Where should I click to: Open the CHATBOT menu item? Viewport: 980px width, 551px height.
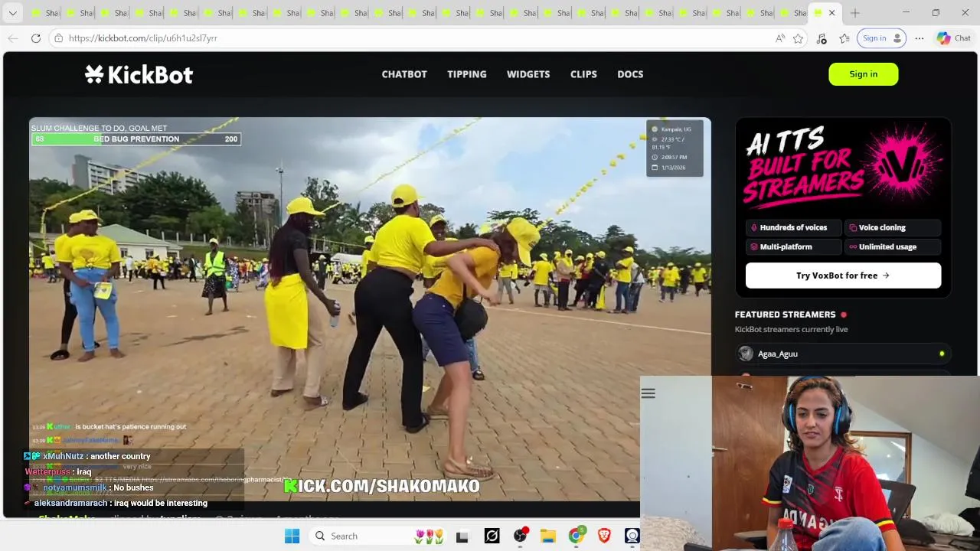(x=404, y=74)
